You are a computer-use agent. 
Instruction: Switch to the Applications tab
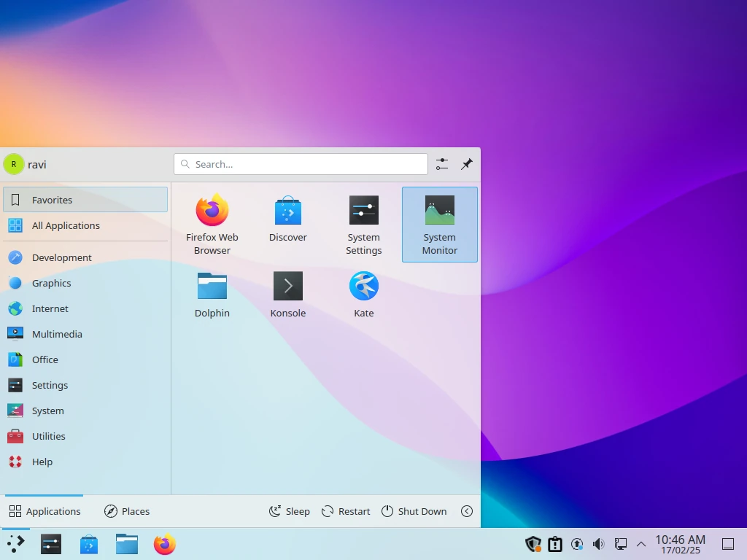click(44, 511)
